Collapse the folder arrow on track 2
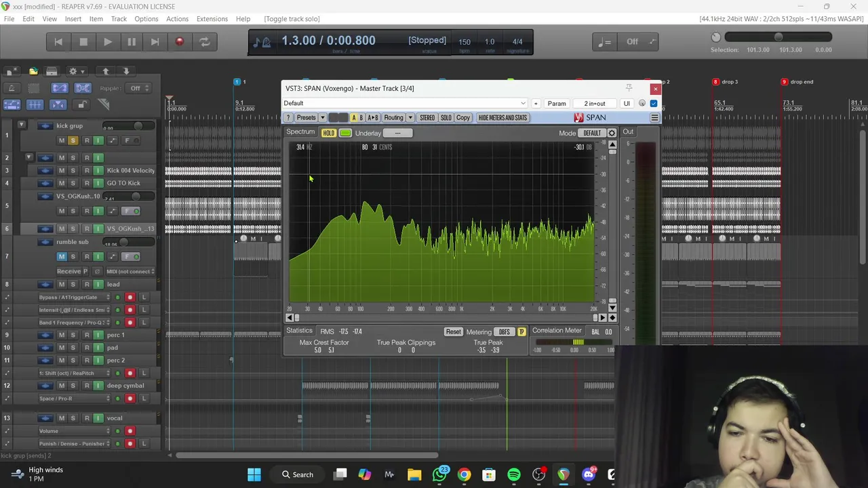 (x=28, y=157)
